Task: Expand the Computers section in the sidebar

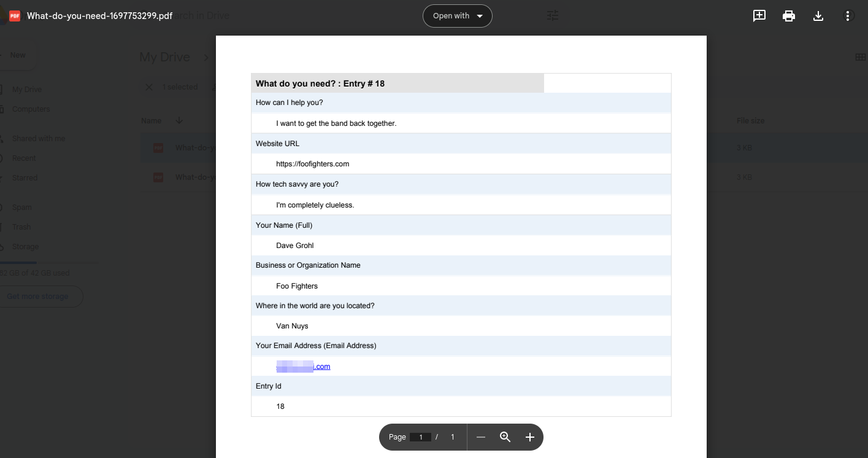Action: [x=31, y=109]
